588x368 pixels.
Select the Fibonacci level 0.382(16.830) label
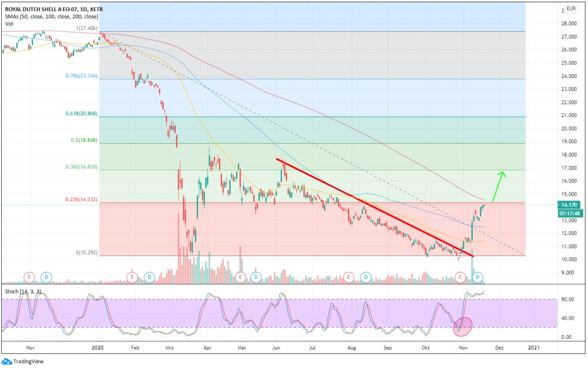pos(81,167)
